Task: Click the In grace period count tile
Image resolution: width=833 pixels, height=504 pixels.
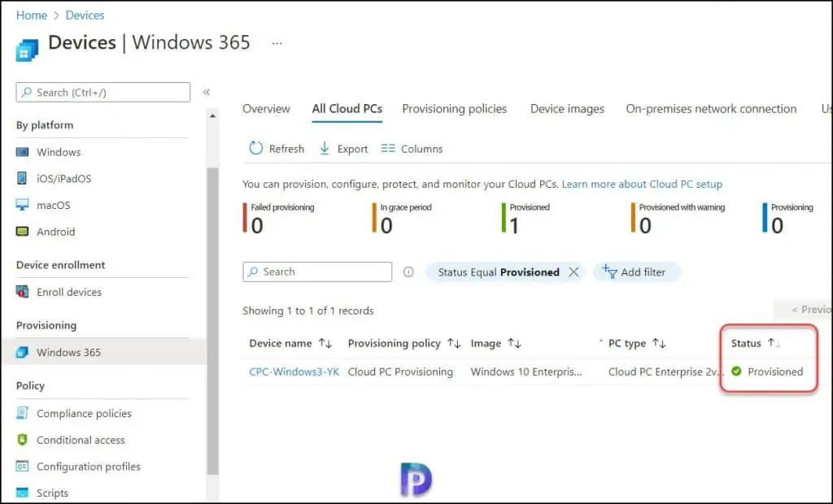Action: coord(402,219)
